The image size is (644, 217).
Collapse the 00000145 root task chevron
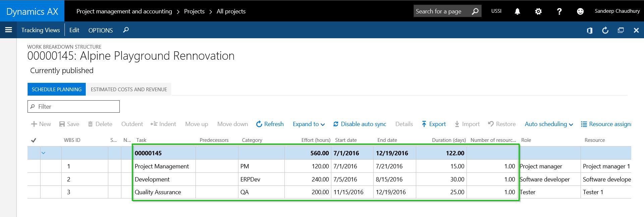(43, 153)
